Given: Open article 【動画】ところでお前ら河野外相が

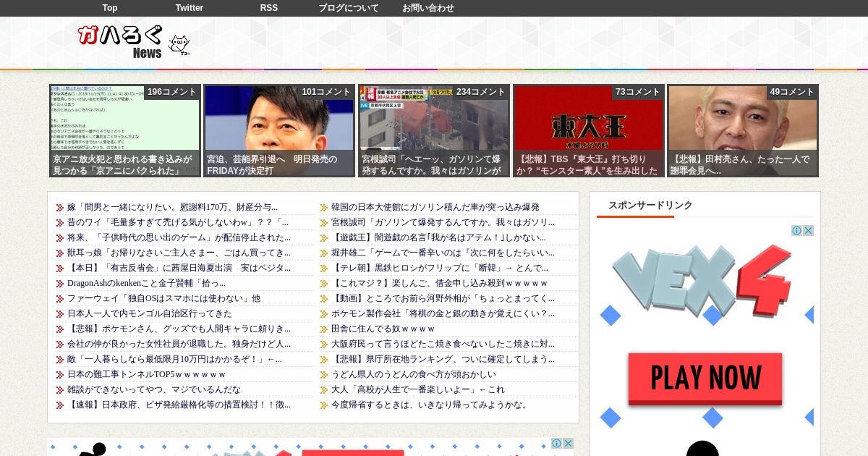Looking at the screenshot, I should [443, 298].
